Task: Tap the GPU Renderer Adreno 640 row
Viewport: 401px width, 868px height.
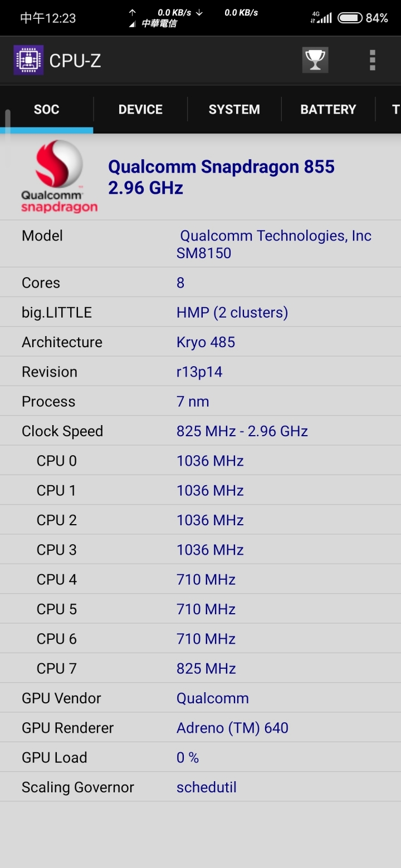Action: (200, 727)
